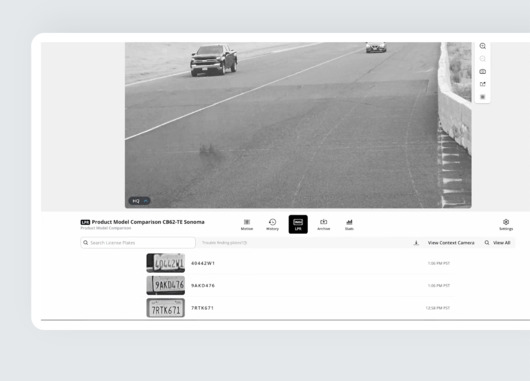
Task: Open the Stats tab
Action: [349, 224]
